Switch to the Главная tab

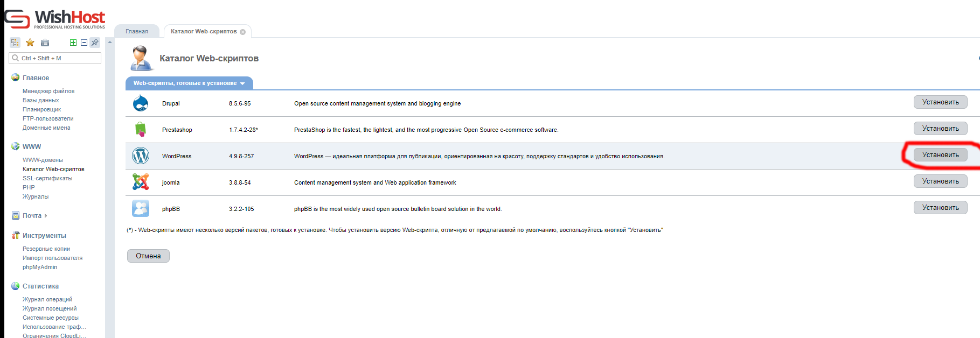pos(137,31)
